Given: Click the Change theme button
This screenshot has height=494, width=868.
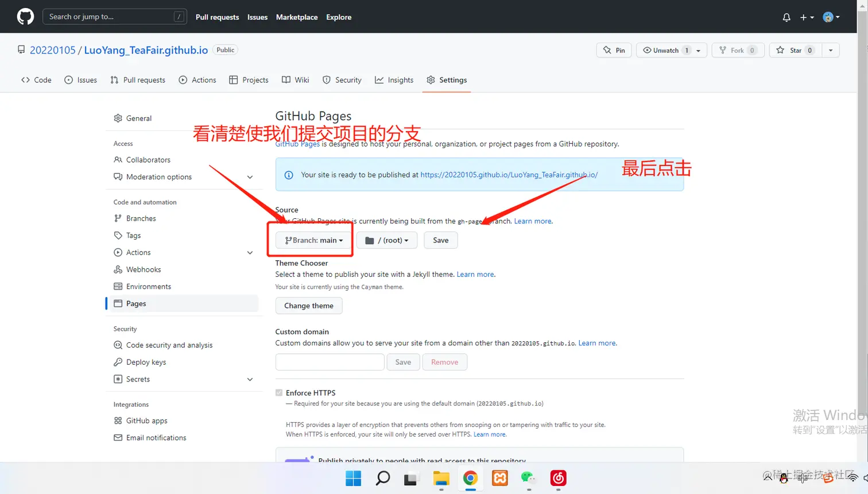Looking at the screenshot, I should [x=309, y=306].
